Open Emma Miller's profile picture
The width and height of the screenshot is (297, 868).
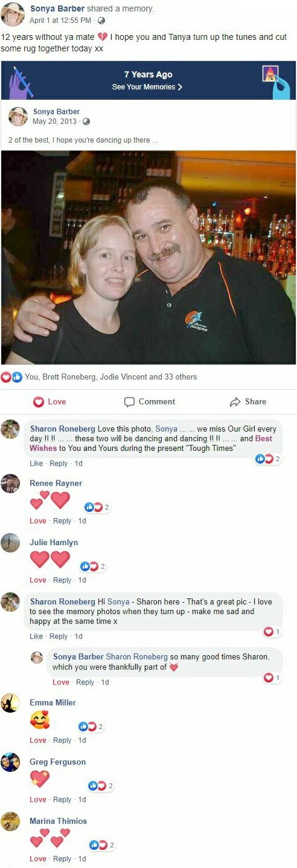[10, 703]
